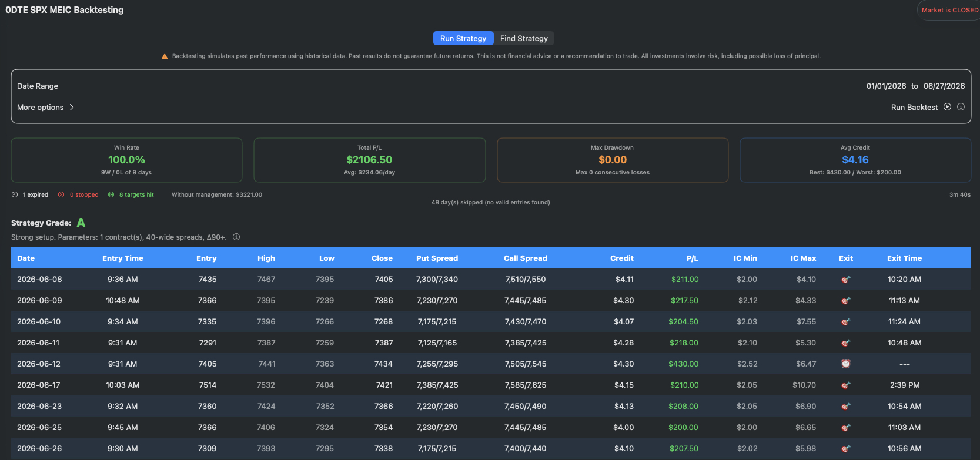
Task: Click the expired clock icon
Action: pyautogui.click(x=15, y=194)
